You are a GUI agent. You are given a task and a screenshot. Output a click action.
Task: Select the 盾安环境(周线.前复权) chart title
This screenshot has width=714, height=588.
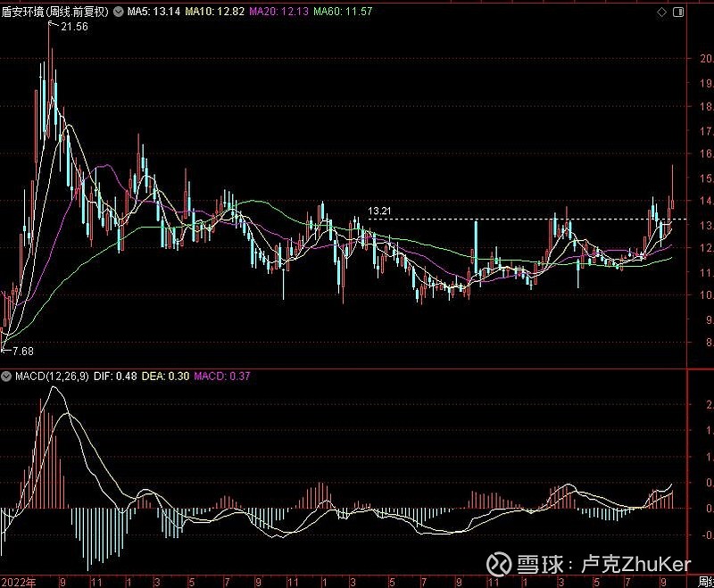click(x=55, y=12)
